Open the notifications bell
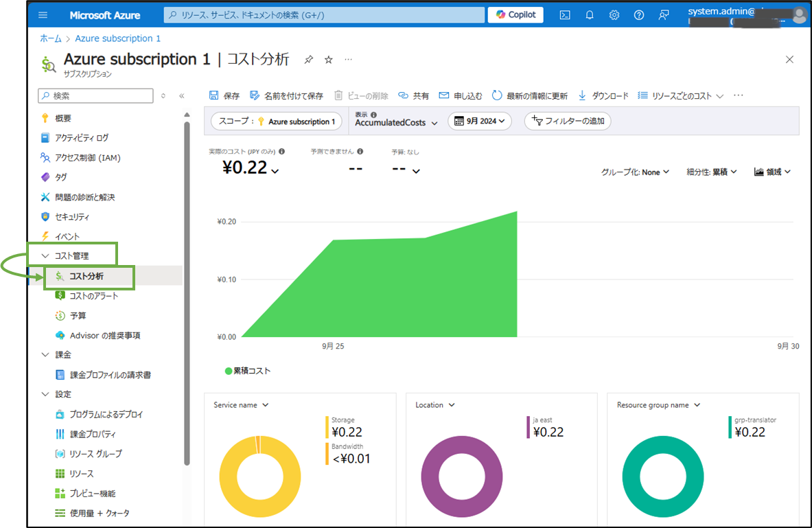Image resolution: width=812 pixels, height=528 pixels. (590, 15)
